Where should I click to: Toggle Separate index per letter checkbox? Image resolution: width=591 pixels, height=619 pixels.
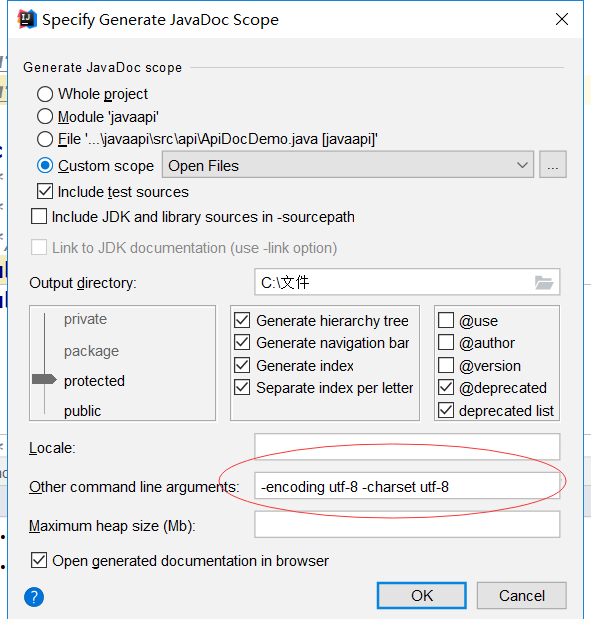click(242, 387)
